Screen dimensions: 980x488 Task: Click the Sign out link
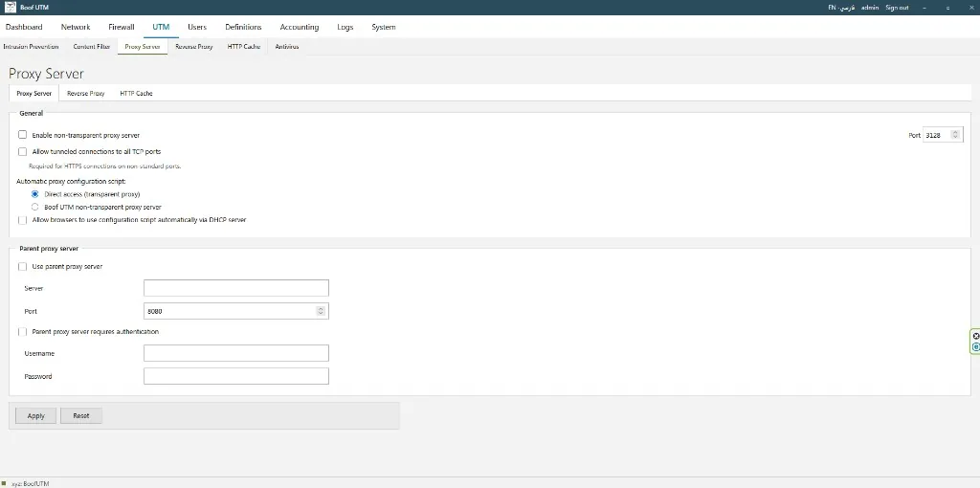pos(897,8)
